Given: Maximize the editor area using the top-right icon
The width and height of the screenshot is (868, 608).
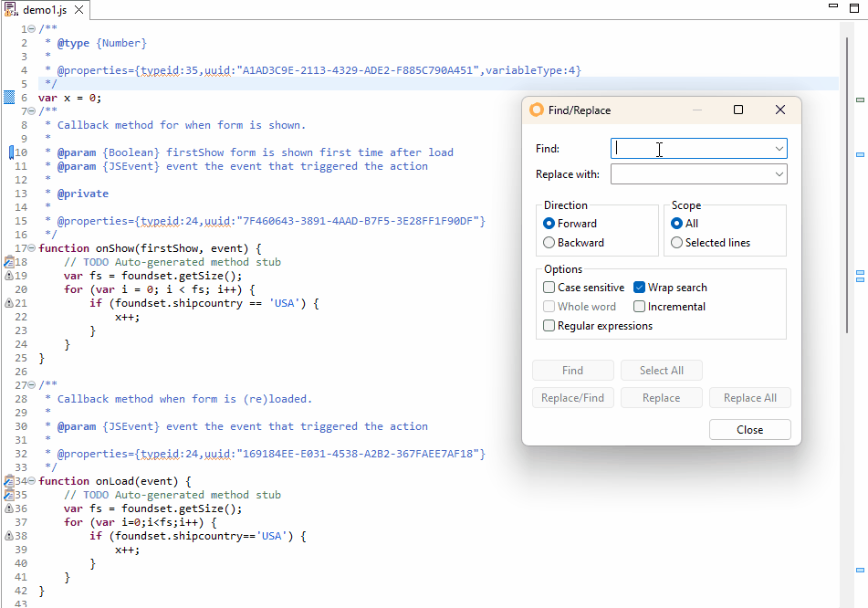Looking at the screenshot, I should pos(854,7).
